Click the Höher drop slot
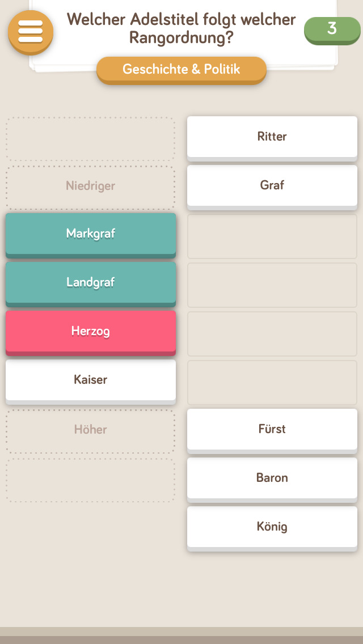This screenshot has height=644, width=363. pos(91,430)
